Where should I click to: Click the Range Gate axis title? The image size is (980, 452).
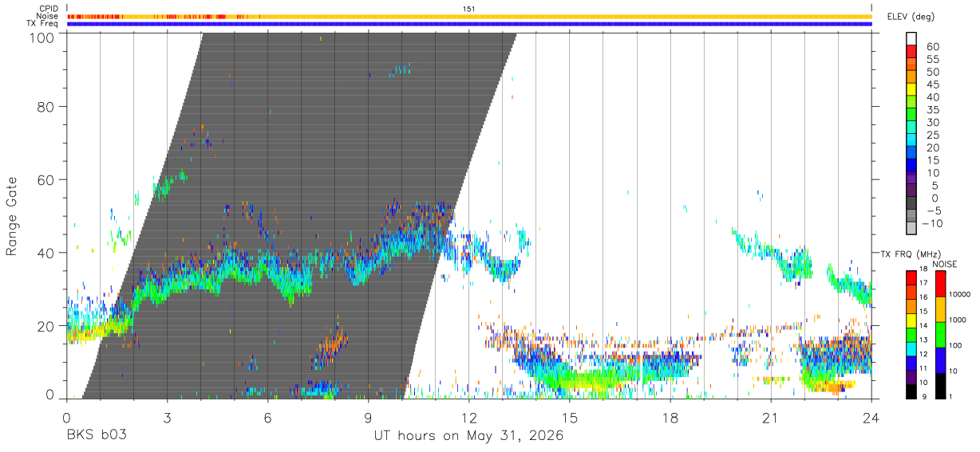pyautogui.click(x=12, y=216)
